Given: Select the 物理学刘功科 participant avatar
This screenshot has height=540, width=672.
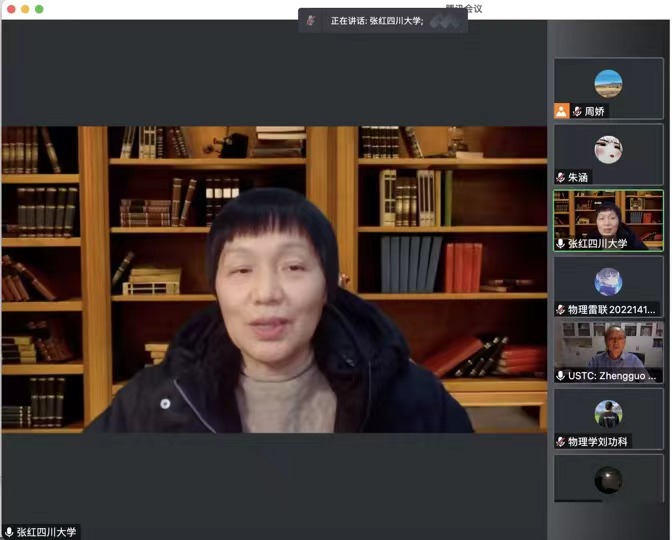Looking at the screenshot, I should (x=608, y=413).
